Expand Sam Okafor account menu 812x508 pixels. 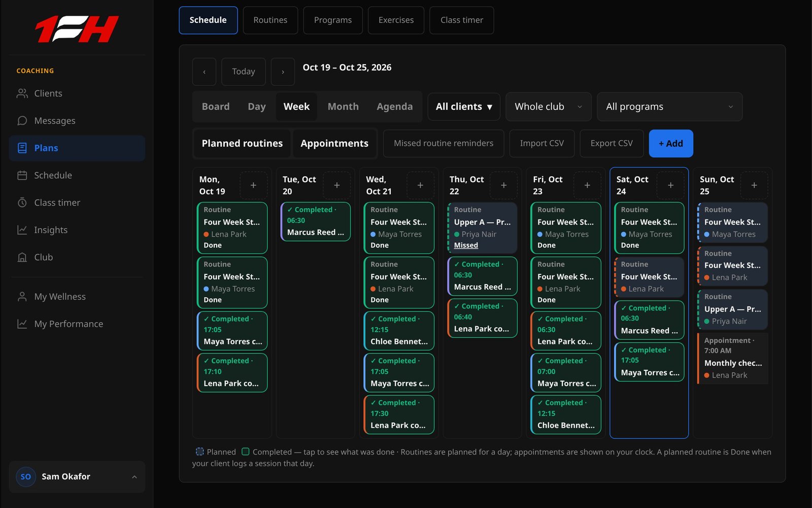77,477
